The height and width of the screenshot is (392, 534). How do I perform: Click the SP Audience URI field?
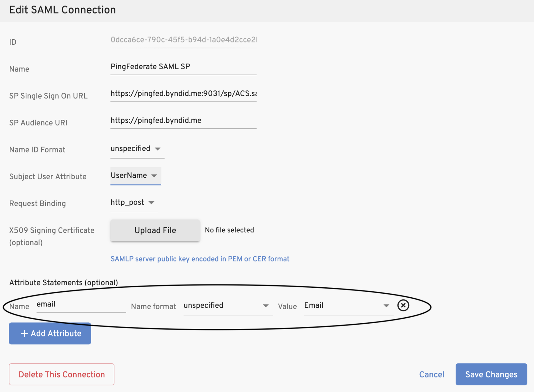183,121
